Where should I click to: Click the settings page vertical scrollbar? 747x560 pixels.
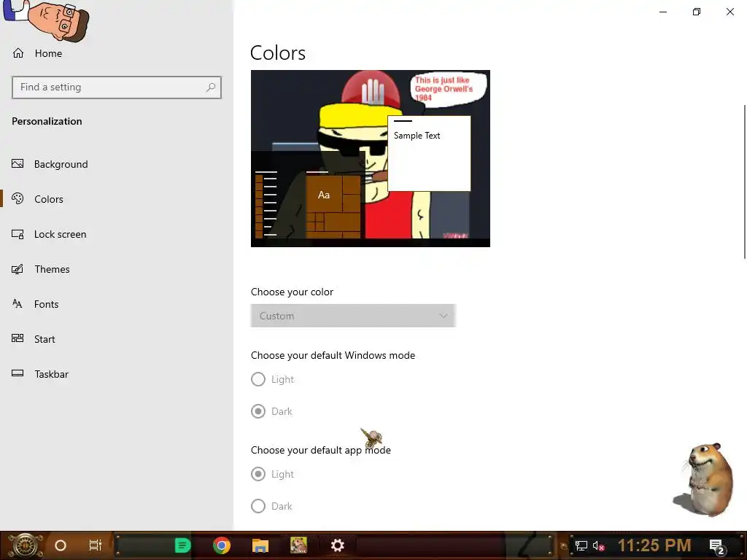(744, 181)
